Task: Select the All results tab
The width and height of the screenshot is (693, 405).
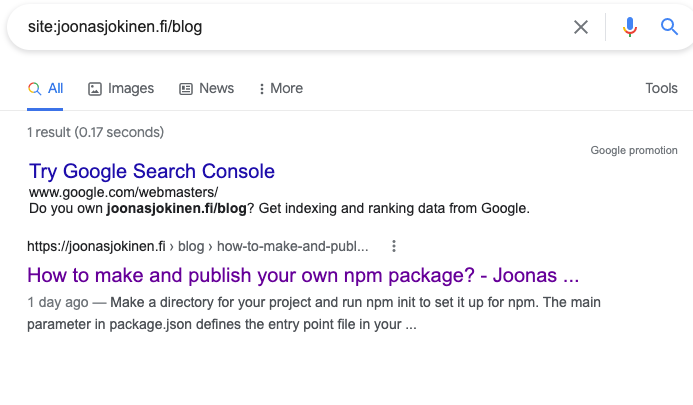Action: [45, 88]
